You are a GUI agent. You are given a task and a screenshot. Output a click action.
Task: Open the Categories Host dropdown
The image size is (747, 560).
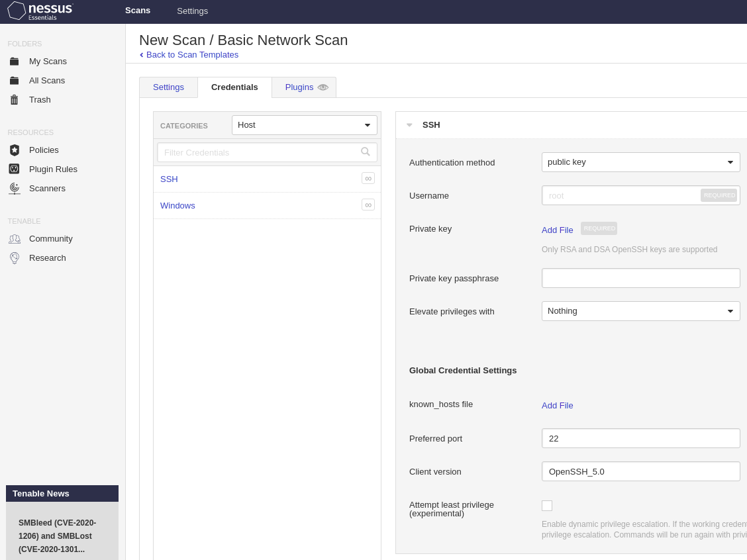304,125
